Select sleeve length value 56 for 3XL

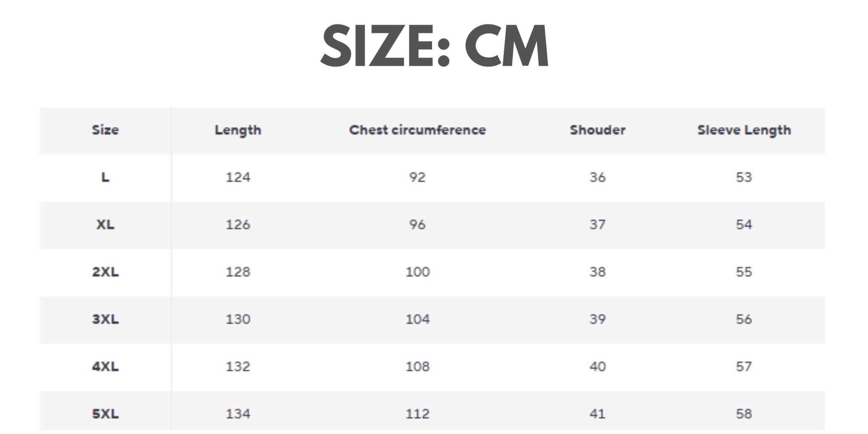tap(744, 319)
